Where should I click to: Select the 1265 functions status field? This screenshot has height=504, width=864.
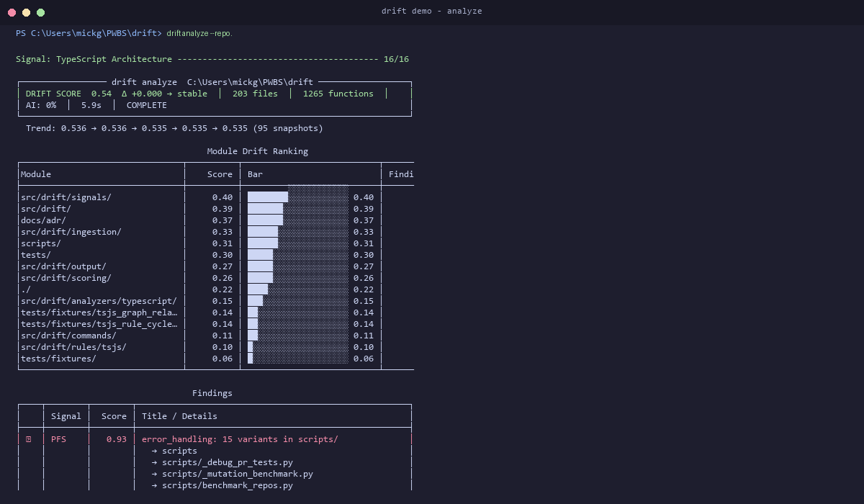(337, 93)
